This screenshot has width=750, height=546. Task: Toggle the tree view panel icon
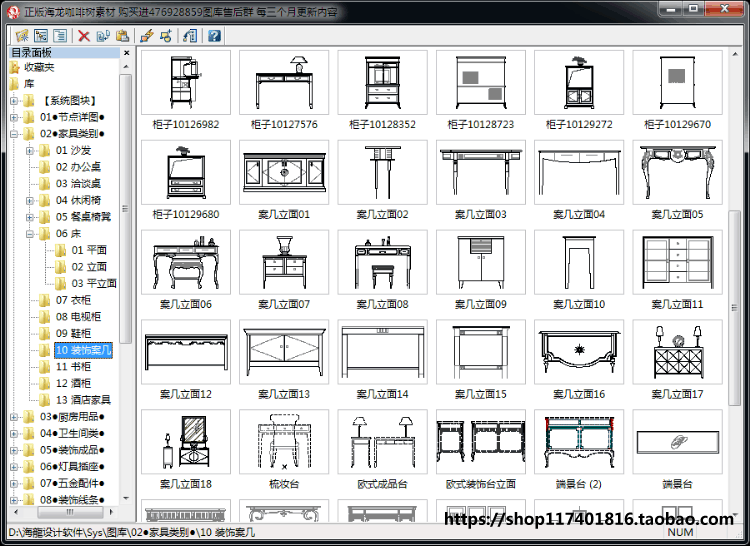tap(41, 35)
